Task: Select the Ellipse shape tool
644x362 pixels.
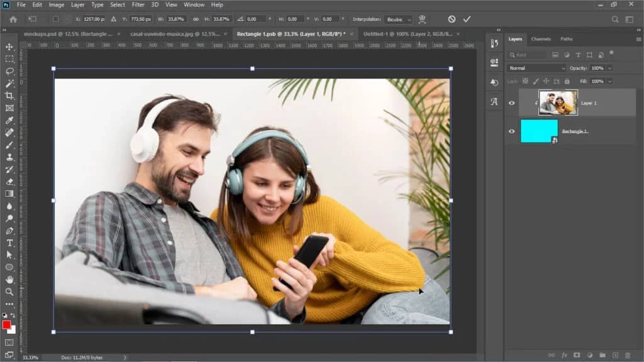Action: click(9, 267)
